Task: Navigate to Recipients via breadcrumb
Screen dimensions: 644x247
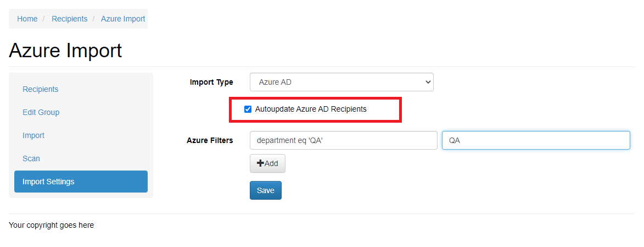Action: [69, 19]
